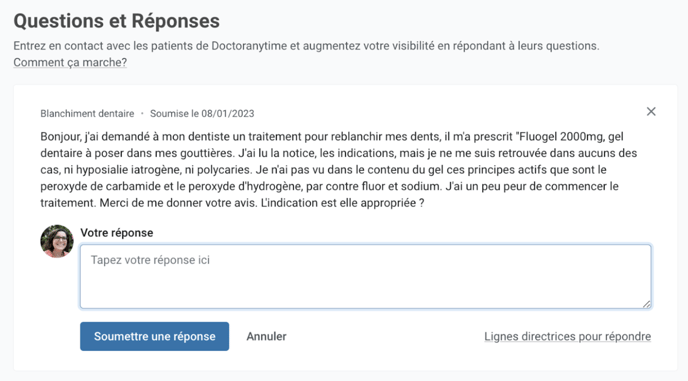This screenshot has height=381, width=688.
Task: Open the "Comment ça marche?" link
Action: point(70,62)
